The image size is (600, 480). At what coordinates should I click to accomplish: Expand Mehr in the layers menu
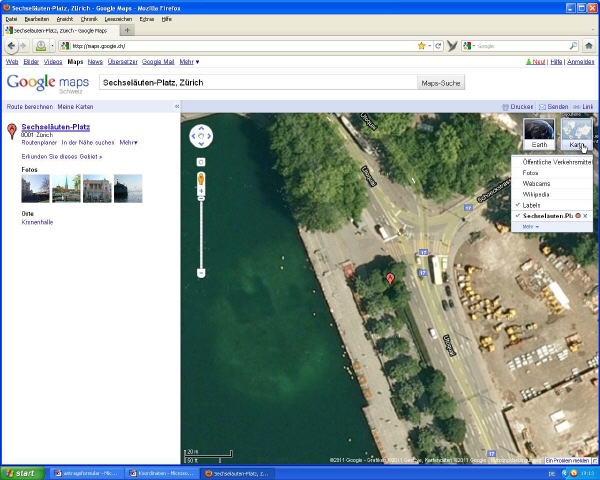pos(530,227)
